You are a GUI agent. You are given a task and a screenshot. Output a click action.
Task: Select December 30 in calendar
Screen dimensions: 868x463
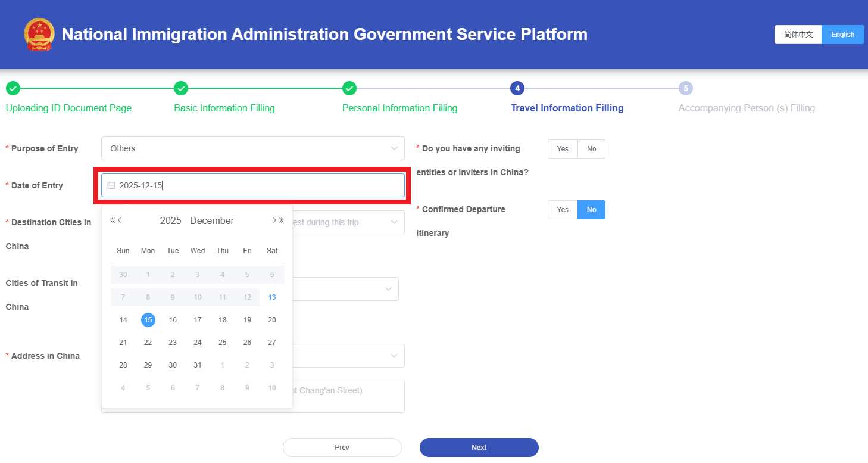[x=173, y=365]
